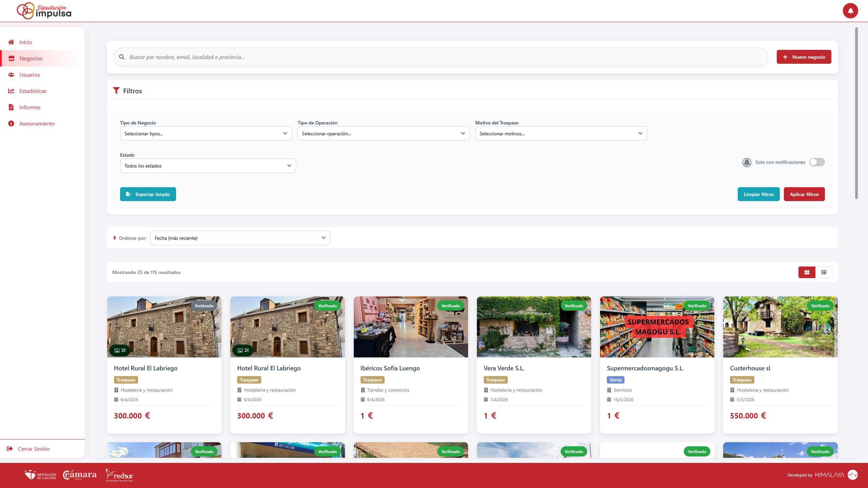Click title Vera Verde S.L.
Image resolution: width=868 pixels, height=488 pixels.
(504, 368)
